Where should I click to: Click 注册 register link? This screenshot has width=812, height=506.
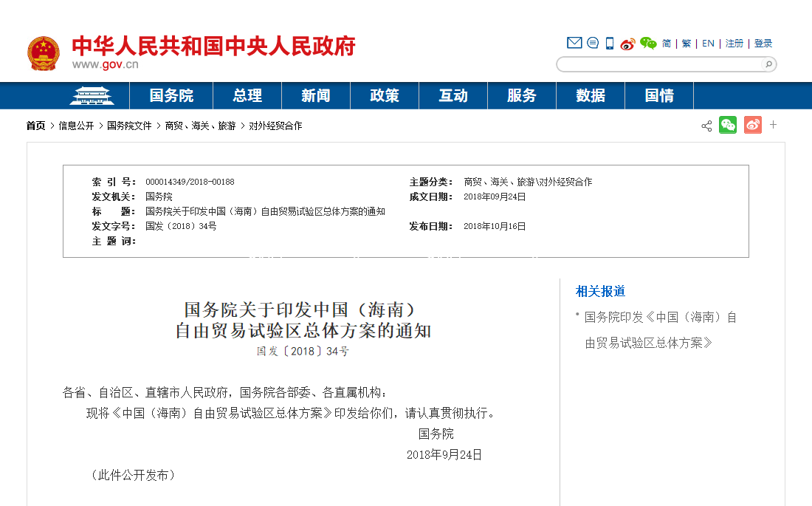(x=734, y=44)
